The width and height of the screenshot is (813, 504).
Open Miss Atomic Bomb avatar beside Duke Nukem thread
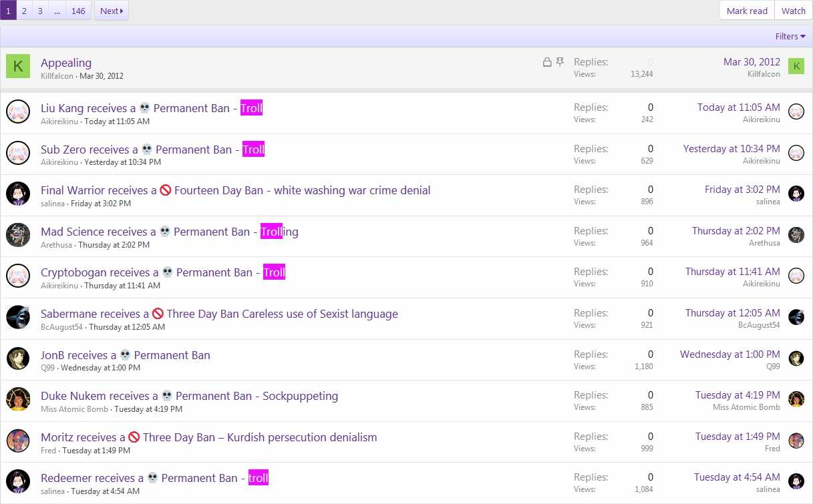point(18,399)
